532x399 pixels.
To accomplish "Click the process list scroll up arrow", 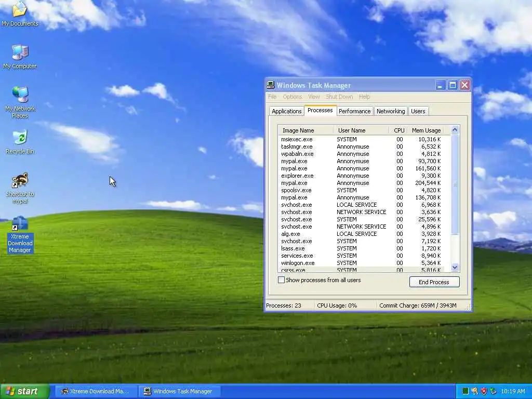I will (x=455, y=129).
